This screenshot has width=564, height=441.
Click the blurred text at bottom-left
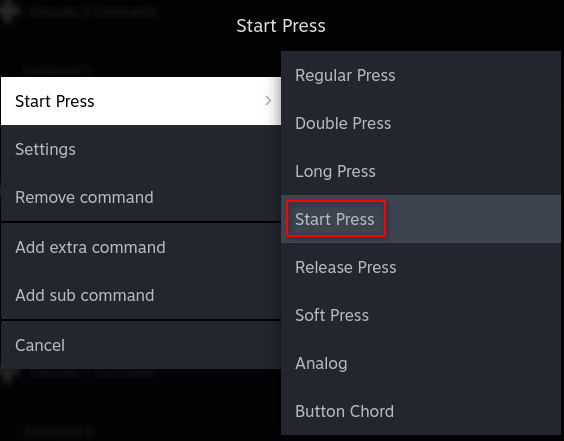coord(58,430)
